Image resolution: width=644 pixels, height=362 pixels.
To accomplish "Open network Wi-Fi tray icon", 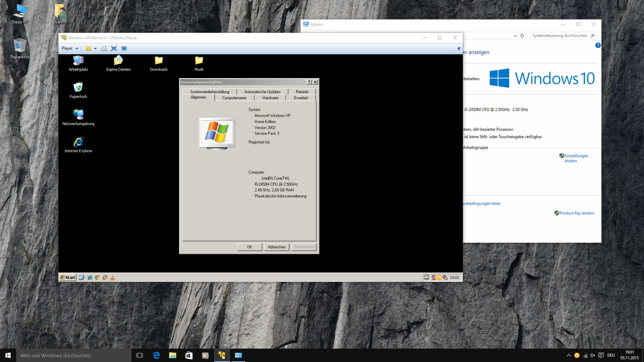I will point(585,356).
